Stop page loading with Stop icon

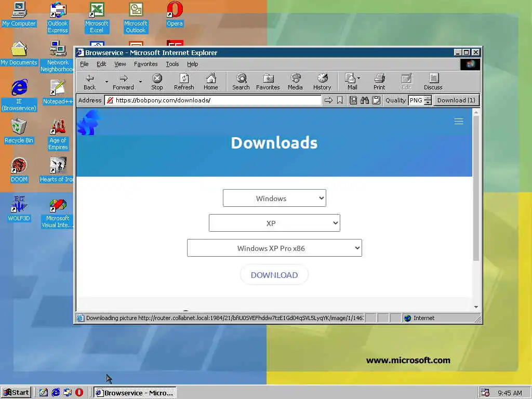pyautogui.click(x=157, y=82)
